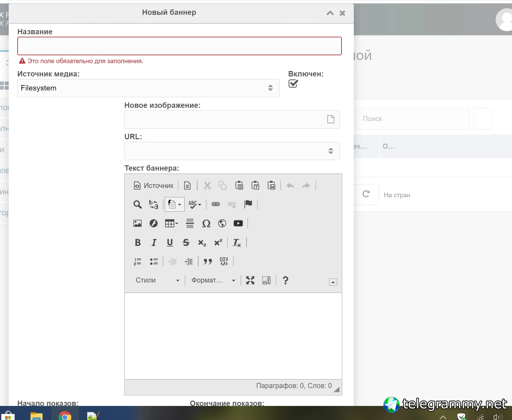Open the spell check ABC dropdown

tap(195, 204)
